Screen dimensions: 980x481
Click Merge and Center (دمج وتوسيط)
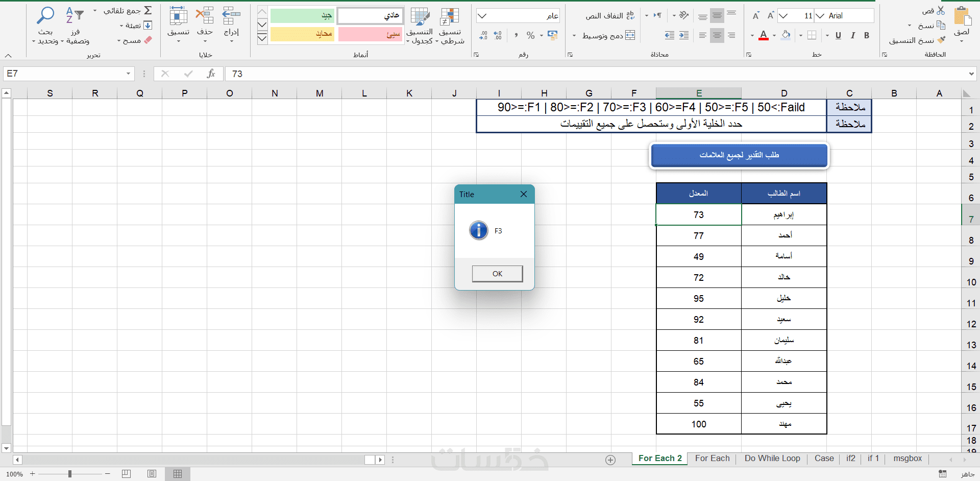click(x=608, y=35)
